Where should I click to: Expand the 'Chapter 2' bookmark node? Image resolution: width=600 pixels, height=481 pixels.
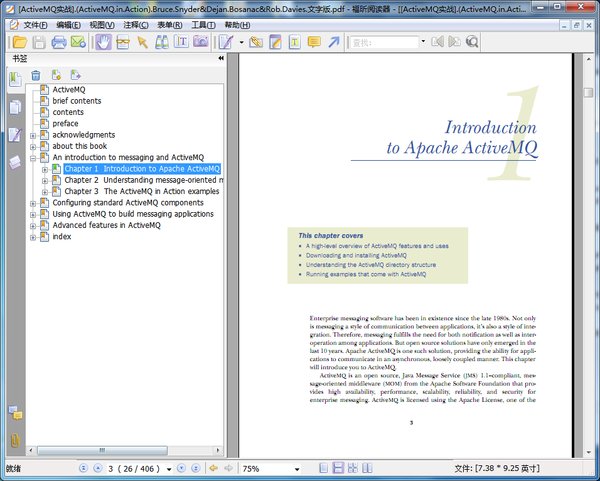coord(45,180)
